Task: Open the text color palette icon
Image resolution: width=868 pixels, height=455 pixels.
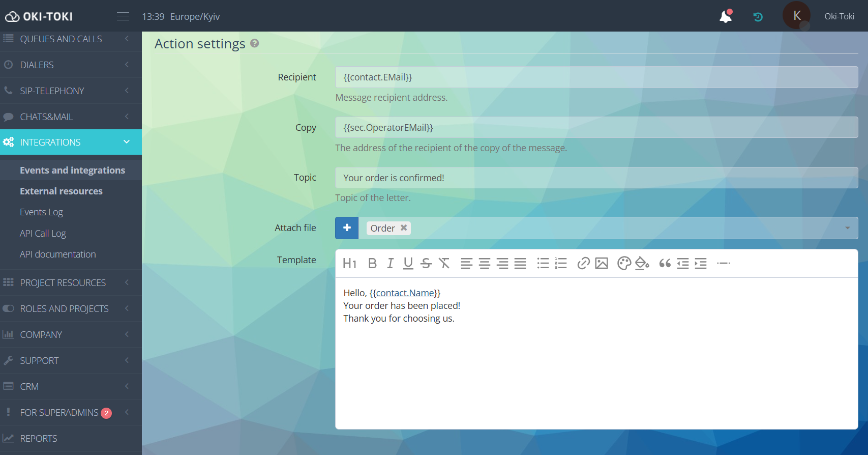Action: click(624, 263)
